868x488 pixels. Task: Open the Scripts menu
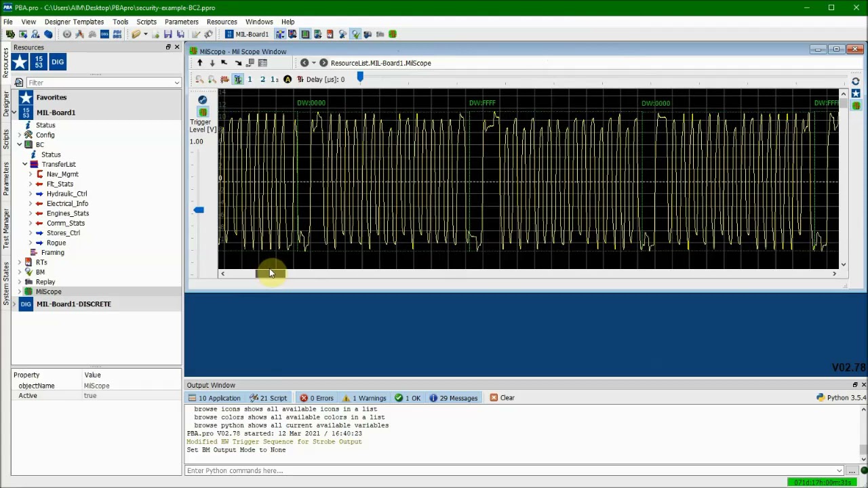[146, 22]
